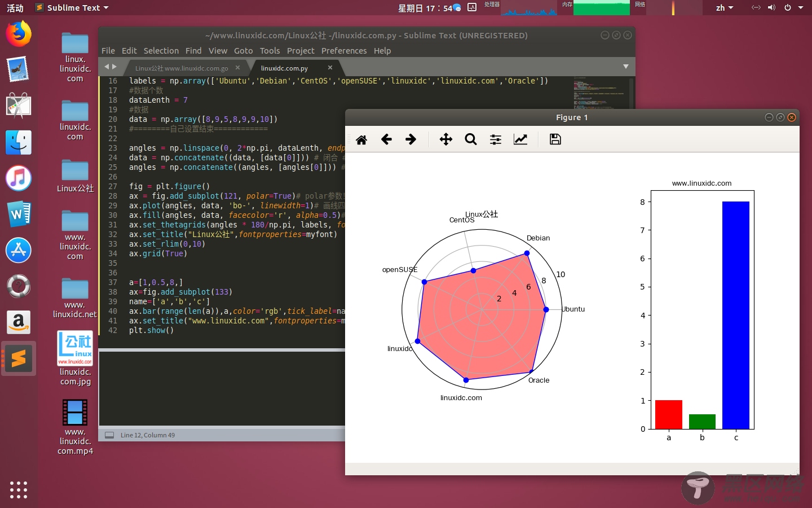Close the linuxidc.com.py tab

click(x=330, y=68)
